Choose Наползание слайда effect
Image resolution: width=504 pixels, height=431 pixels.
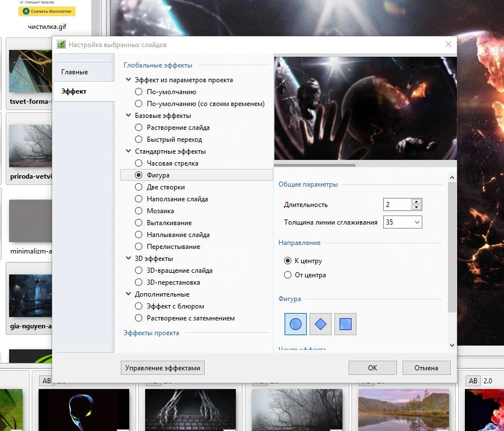tap(138, 199)
